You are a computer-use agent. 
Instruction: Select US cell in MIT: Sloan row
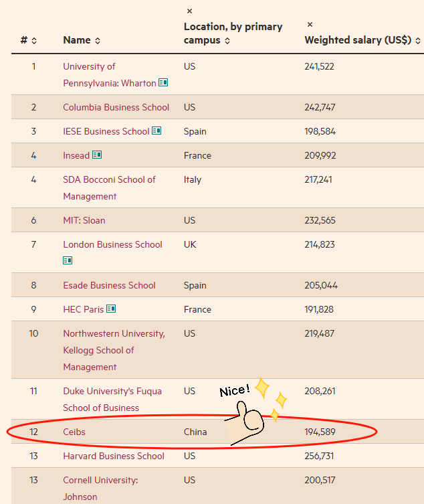(189, 220)
